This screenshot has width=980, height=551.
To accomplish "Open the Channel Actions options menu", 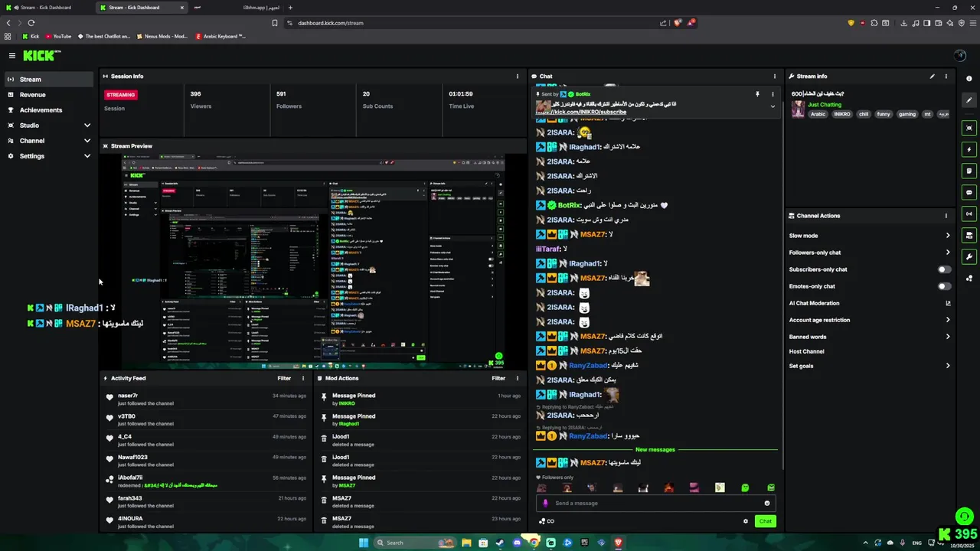I will [x=946, y=216].
